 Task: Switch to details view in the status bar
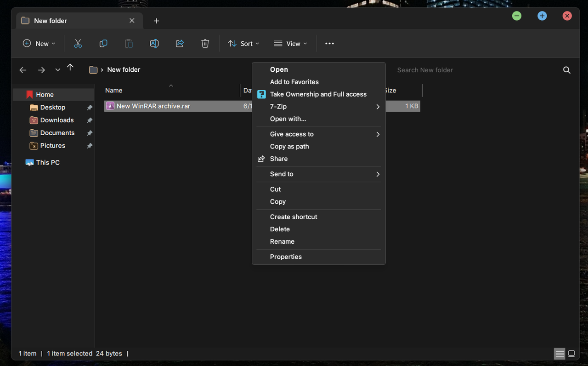pos(559,354)
